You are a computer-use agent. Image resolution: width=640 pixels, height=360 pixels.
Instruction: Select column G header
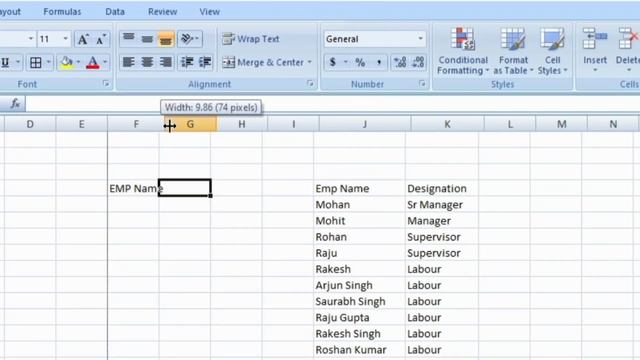(190, 124)
